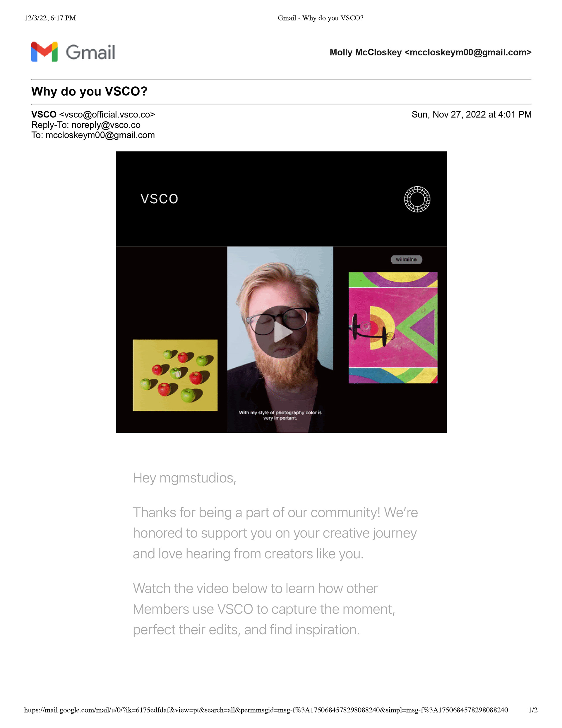This screenshot has width=562, height=728.
Task: Click the Why do you VSCO? subject
Action: point(89,91)
